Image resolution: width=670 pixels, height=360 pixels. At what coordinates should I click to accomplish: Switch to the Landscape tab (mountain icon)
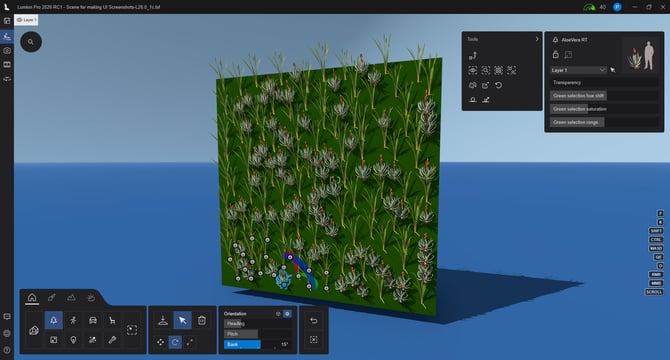71,297
